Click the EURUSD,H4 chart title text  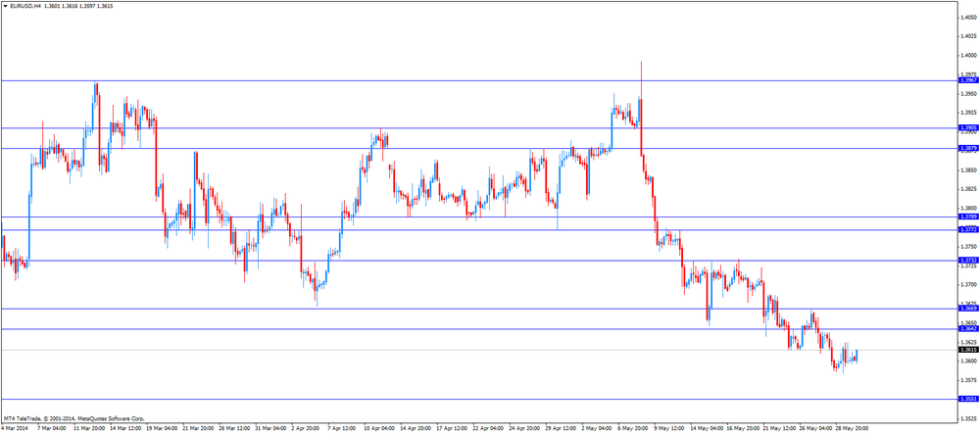[25, 6]
